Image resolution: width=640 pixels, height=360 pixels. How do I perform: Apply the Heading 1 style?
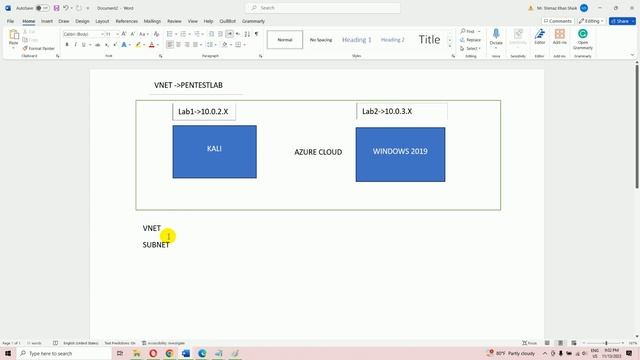tap(357, 40)
